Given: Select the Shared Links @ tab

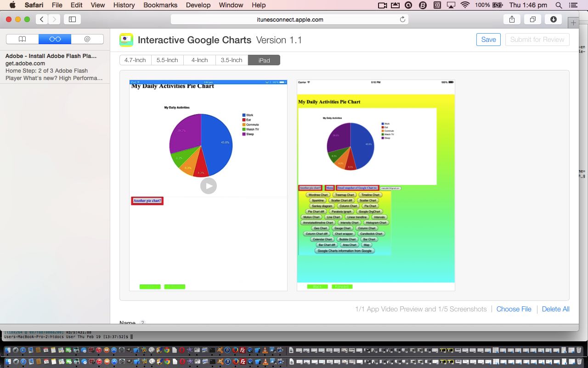Looking at the screenshot, I should [x=87, y=39].
